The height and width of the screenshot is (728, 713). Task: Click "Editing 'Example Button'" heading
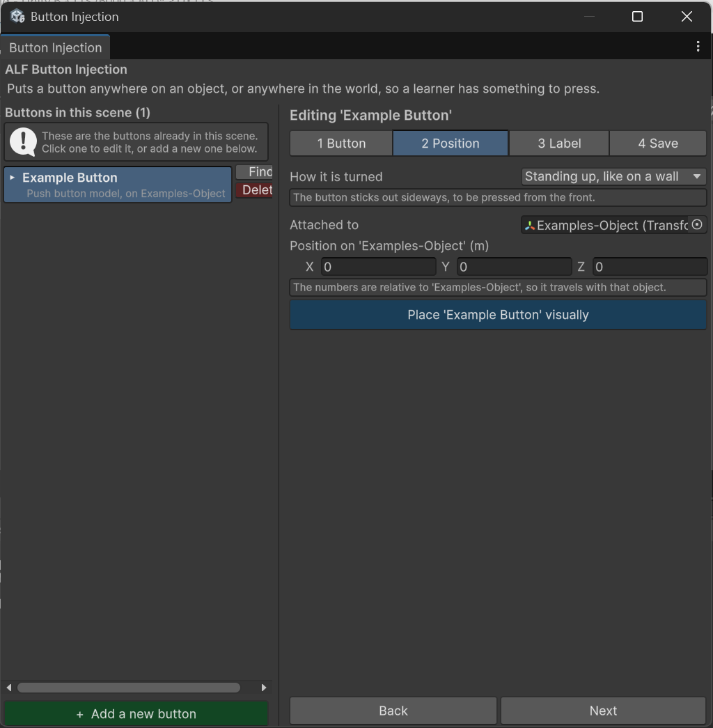click(371, 115)
